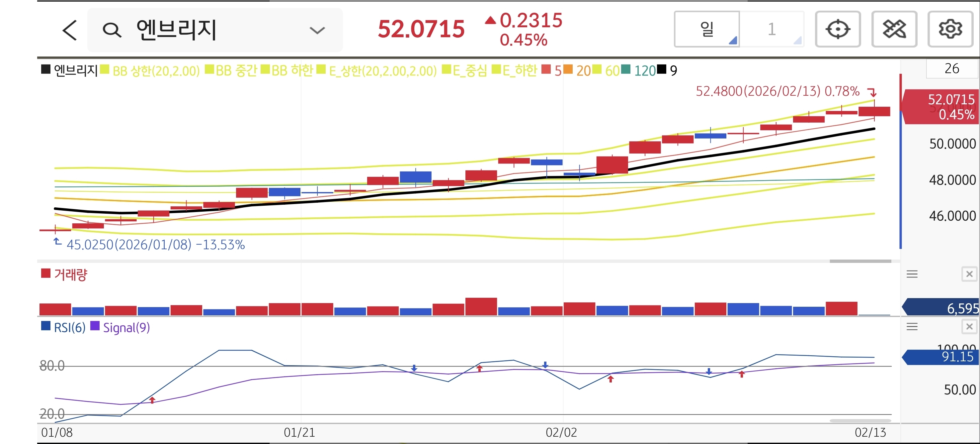980x444 pixels.
Task: Click the chart horizontal scrollbar thumb
Action: coord(860,261)
